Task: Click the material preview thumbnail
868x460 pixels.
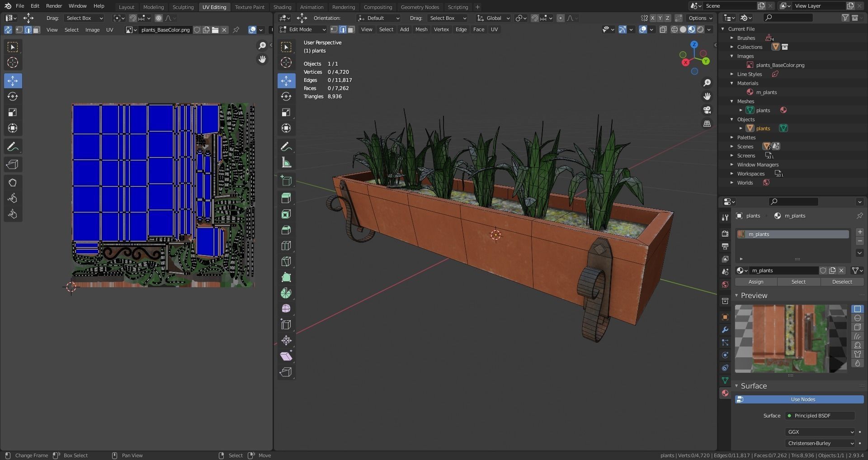Action: tap(791, 339)
